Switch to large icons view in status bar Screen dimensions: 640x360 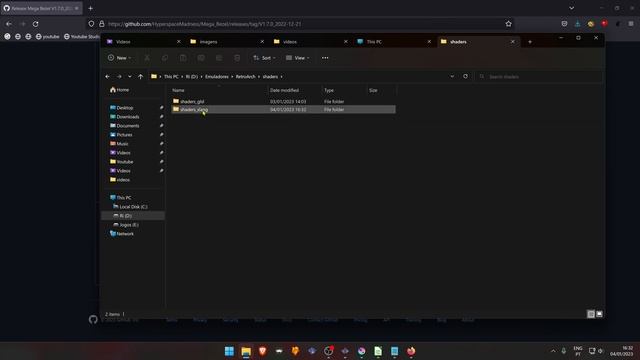tap(599, 314)
